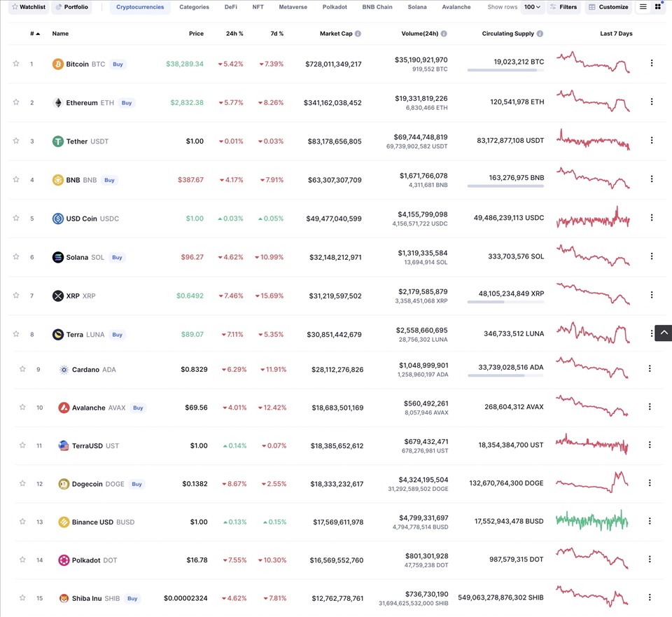
Task: Click the Tether coin logo
Action: click(57, 141)
